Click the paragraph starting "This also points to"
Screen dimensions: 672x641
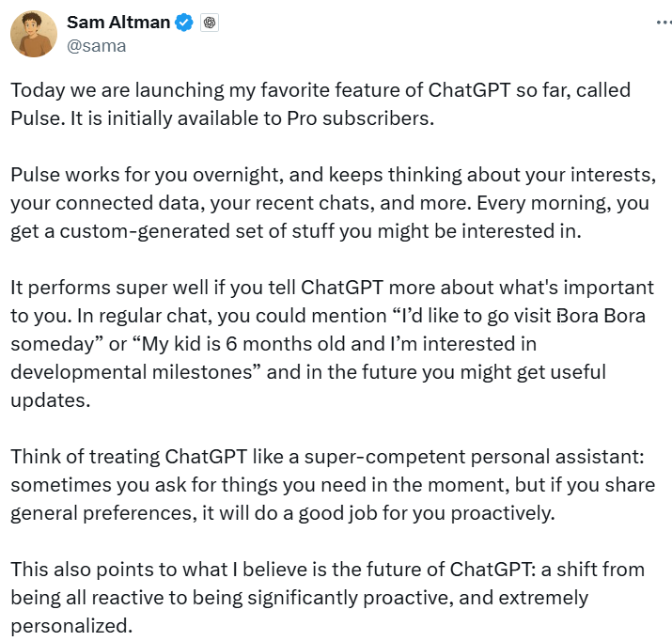point(329,596)
